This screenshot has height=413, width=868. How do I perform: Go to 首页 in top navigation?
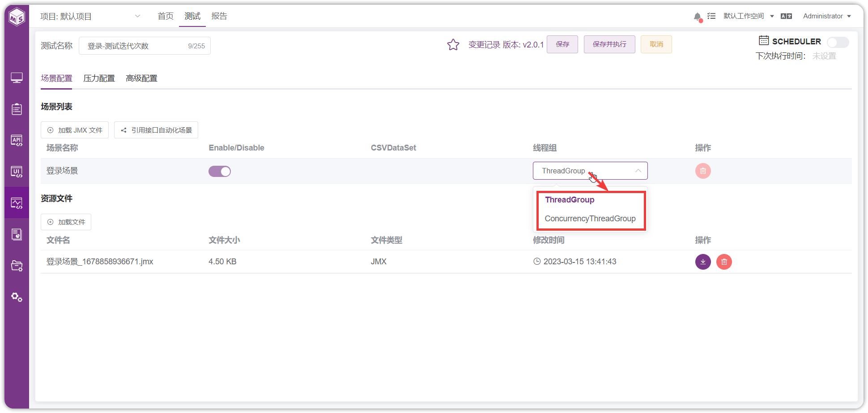[x=166, y=16]
